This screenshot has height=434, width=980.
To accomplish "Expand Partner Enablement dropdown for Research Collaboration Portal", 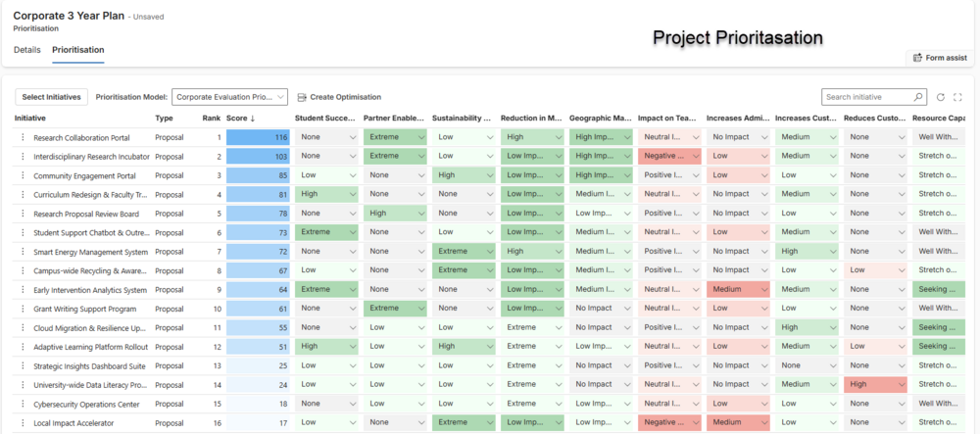I will (x=420, y=137).
